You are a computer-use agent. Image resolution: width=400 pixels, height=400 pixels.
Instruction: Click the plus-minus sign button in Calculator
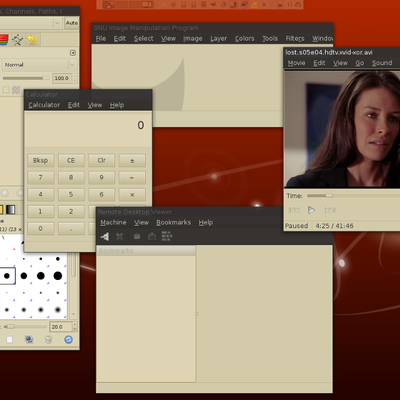[132, 160]
